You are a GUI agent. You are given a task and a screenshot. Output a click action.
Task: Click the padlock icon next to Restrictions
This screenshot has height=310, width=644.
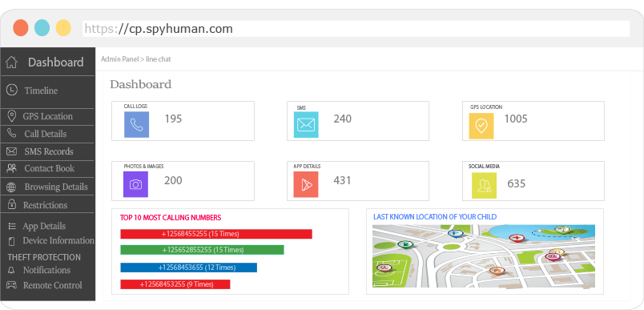pyautogui.click(x=12, y=204)
